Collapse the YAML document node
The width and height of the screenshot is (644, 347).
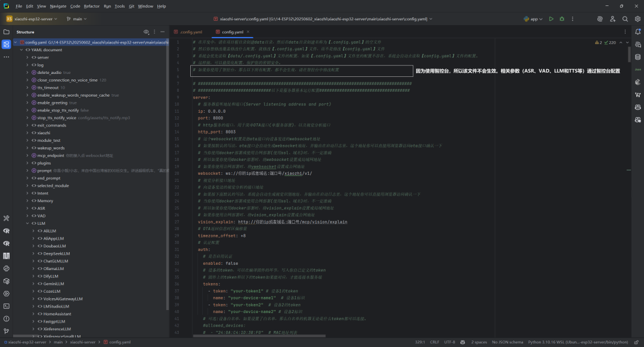[21, 49]
